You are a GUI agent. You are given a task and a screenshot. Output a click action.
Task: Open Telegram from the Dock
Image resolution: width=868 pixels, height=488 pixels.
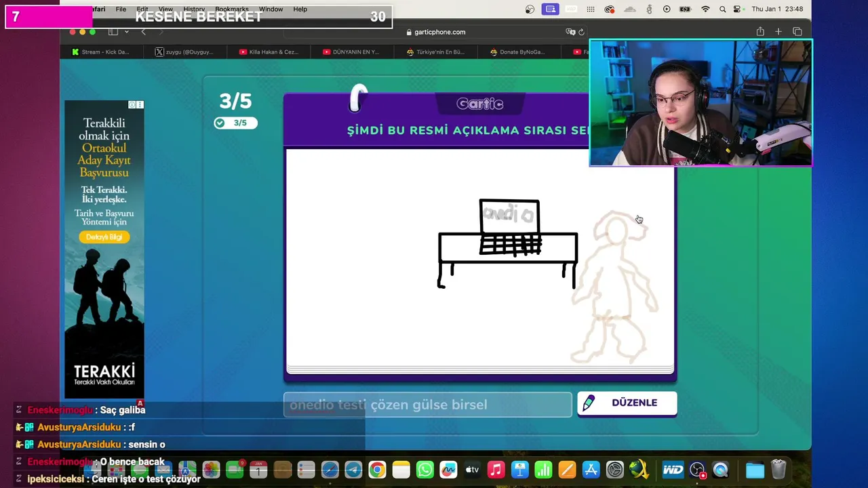(353, 470)
